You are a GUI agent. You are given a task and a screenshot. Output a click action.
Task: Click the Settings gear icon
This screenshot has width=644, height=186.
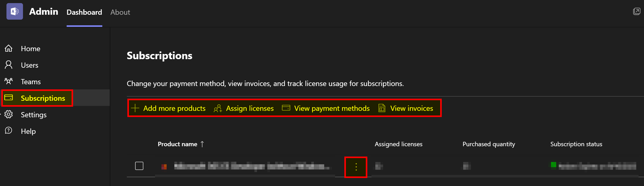(9, 114)
